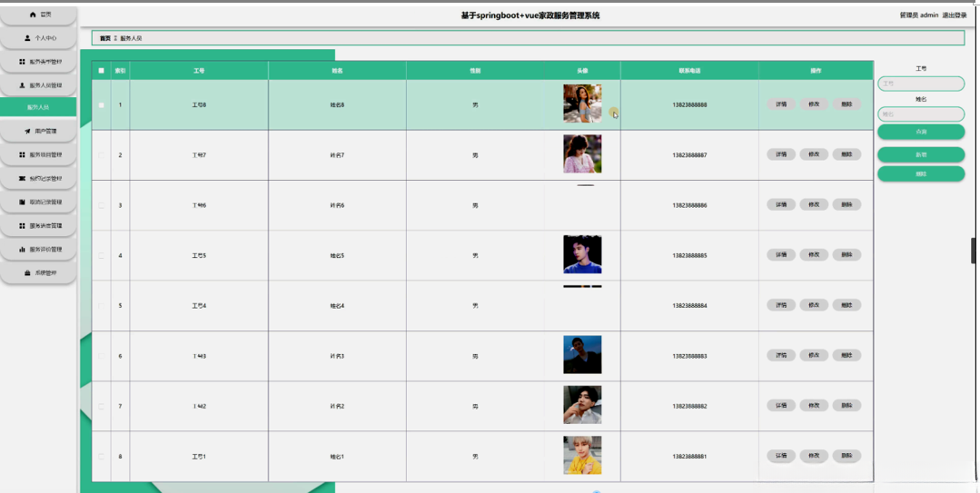
Task: Click 修改 for row 工号7
Action: [814, 154]
